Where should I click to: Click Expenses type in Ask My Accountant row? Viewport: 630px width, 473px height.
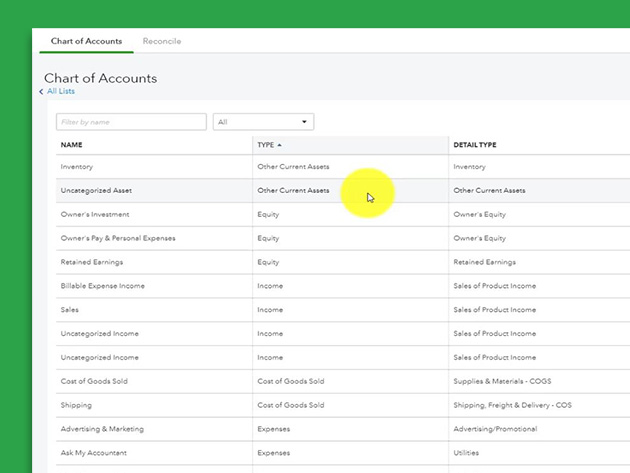[x=274, y=453]
